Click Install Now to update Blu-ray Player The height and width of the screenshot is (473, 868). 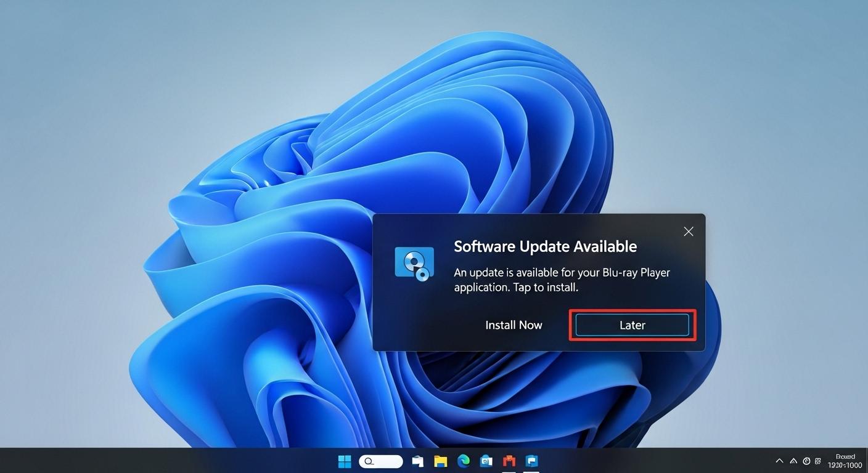[514, 325]
